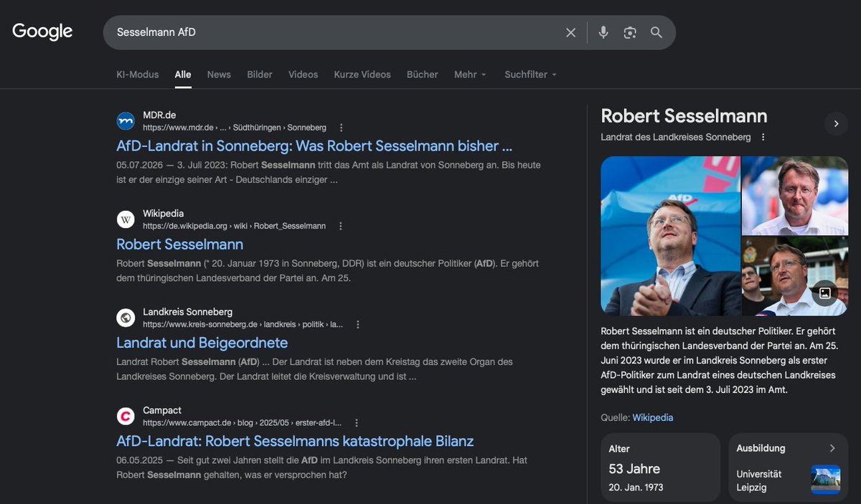Select the Alle results tab
The image size is (861, 504).
point(183,75)
